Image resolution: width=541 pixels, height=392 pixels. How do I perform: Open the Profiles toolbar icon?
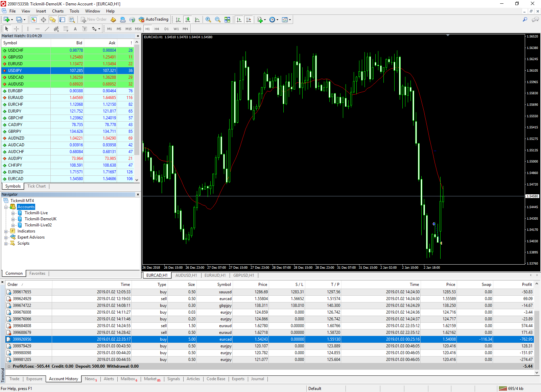click(19, 20)
